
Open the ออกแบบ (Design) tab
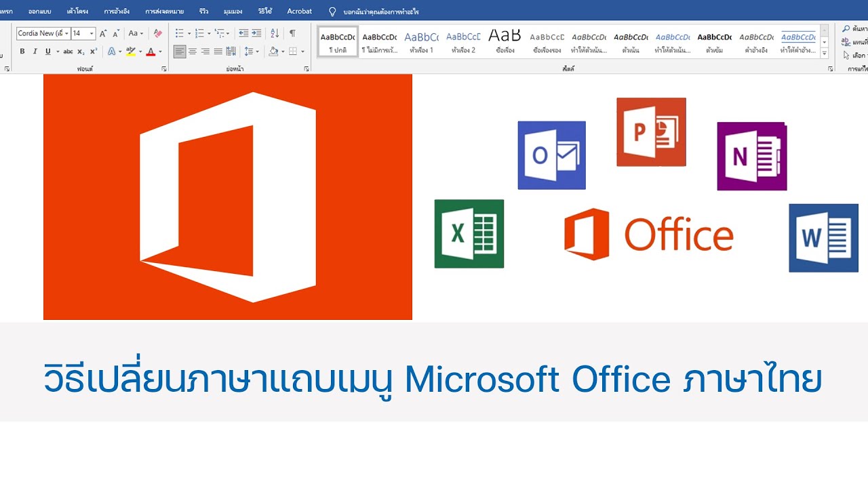point(40,12)
